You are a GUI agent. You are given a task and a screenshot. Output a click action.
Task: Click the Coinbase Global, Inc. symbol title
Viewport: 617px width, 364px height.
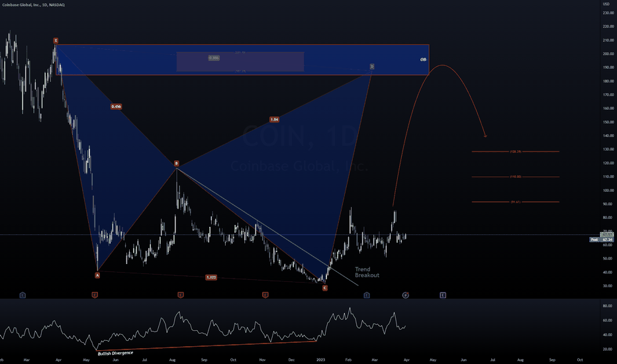point(34,5)
